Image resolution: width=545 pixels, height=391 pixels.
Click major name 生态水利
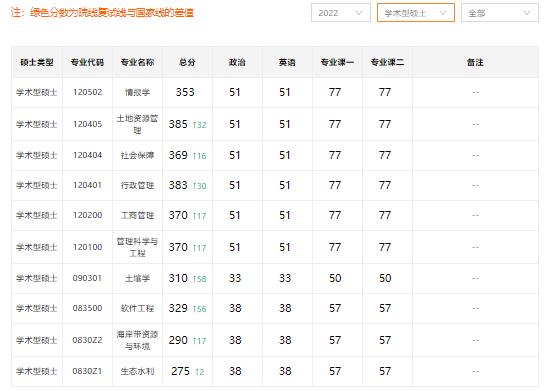[x=137, y=371]
